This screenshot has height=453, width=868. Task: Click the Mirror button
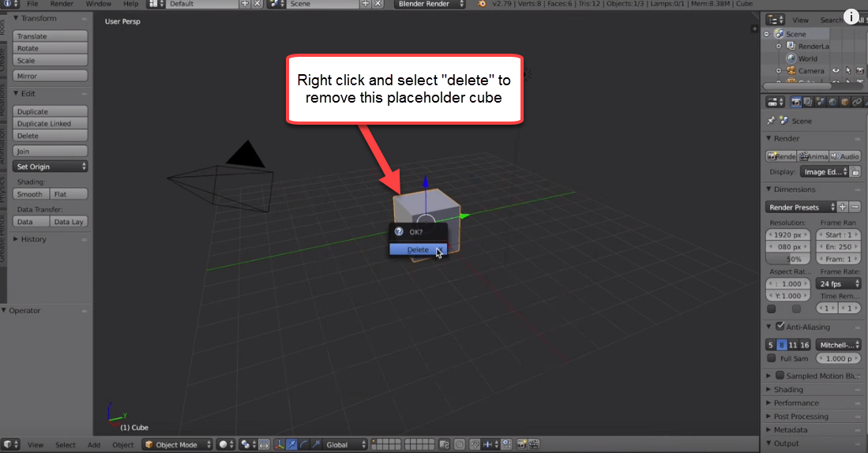point(50,76)
